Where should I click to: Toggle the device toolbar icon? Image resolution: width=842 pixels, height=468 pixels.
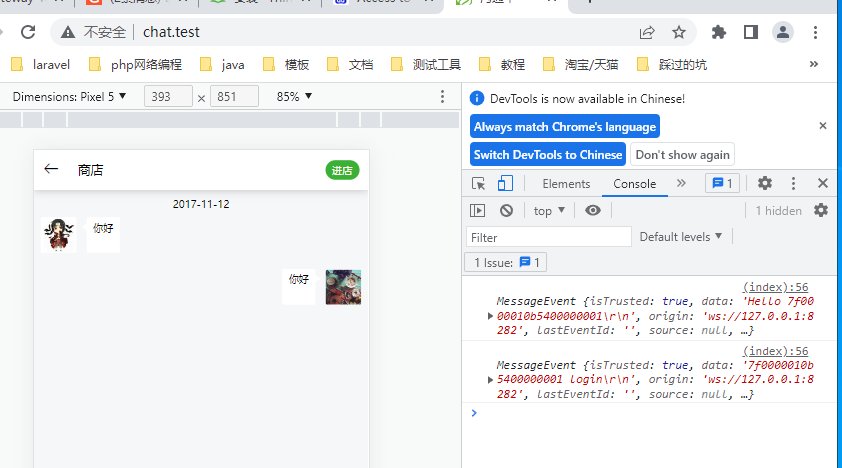505,183
